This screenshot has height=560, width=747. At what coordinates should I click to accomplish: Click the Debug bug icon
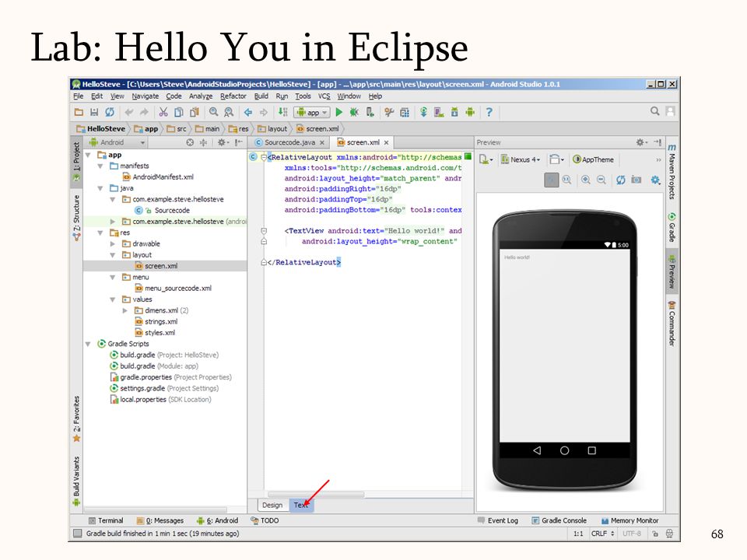354,112
